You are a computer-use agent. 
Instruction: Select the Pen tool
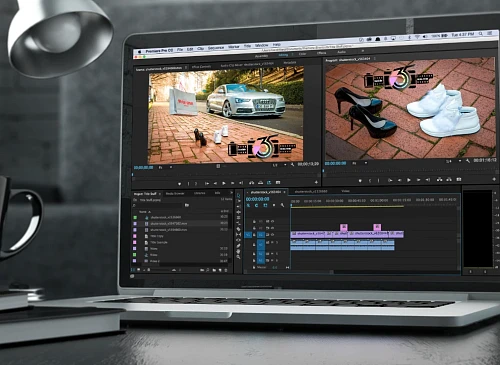(238, 246)
